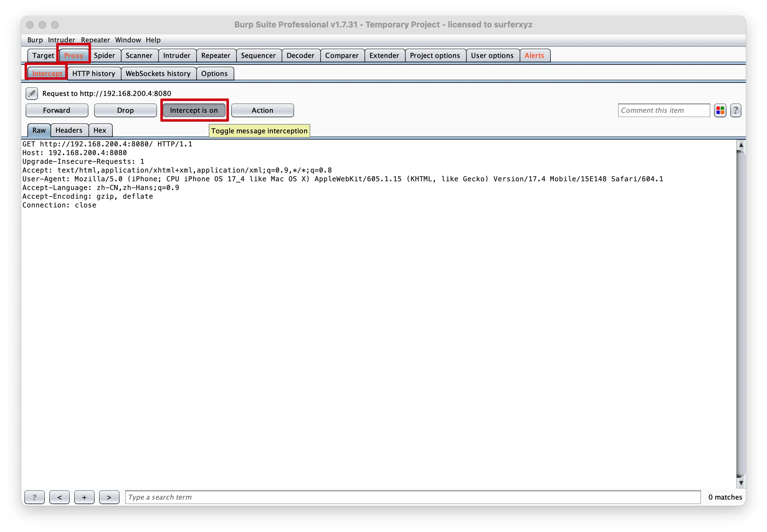Click the scrollbar up arrow
Viewport: 767px width, 532px height.
(741, 145)
